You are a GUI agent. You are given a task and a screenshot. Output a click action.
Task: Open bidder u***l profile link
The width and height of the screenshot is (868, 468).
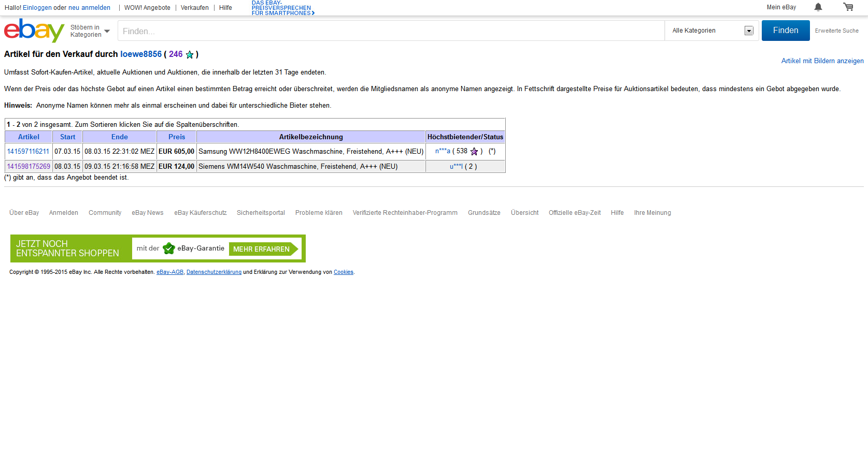(x=456, y=167)
